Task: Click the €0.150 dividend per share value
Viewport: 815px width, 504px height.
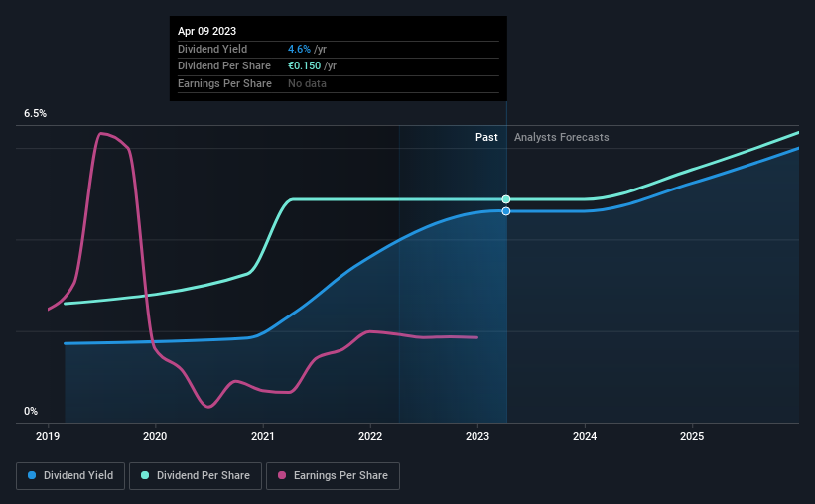Action: [x=304, y=66]
